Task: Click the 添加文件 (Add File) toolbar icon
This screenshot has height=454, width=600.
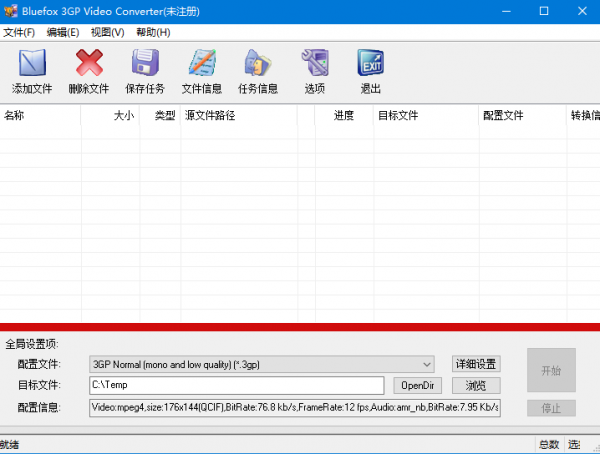Action: (x=32, y=62)
